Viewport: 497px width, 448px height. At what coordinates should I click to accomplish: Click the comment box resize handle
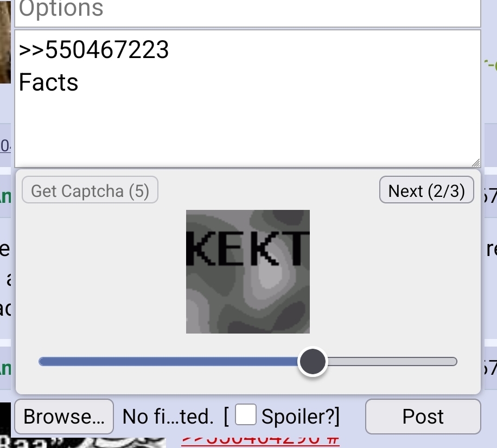pos(476,163)
